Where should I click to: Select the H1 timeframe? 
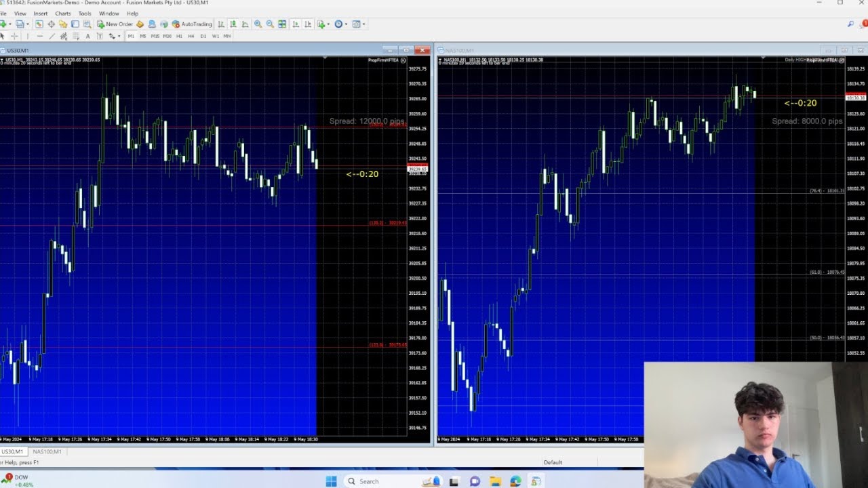[x=179, y=36]
